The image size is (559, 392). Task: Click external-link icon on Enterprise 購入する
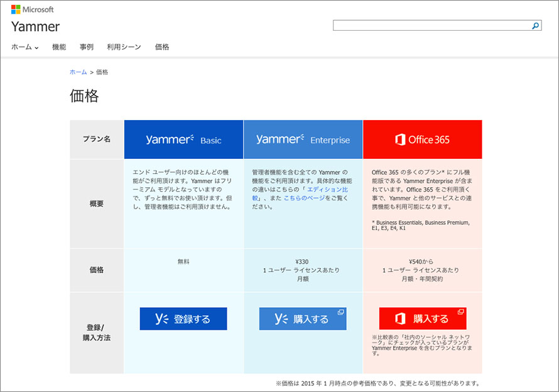point(341,312)
